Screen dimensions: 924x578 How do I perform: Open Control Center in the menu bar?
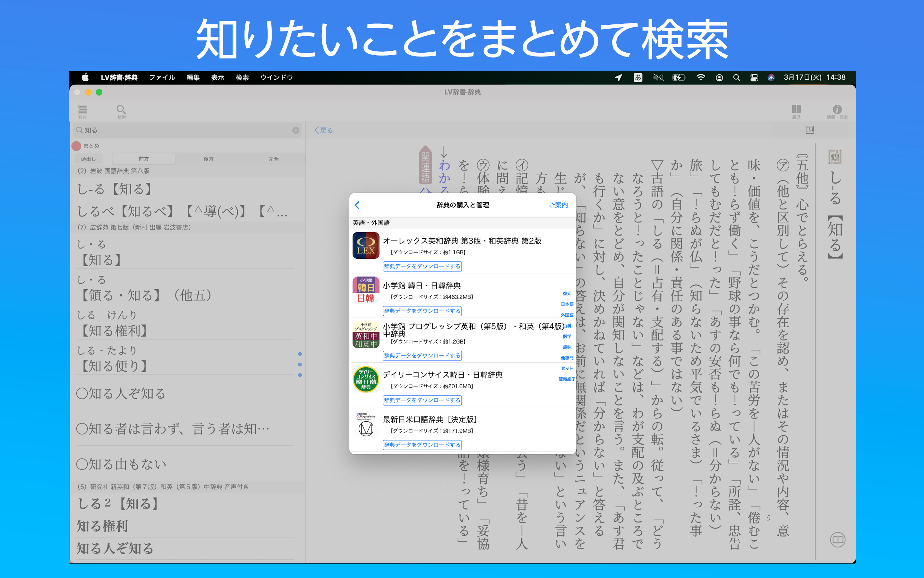(754, 77)
